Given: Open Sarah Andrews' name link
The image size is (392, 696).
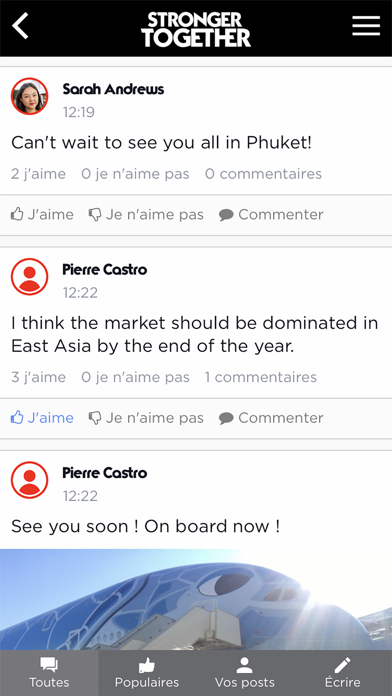Looking at the screenshot, I should tap(113, 89).
